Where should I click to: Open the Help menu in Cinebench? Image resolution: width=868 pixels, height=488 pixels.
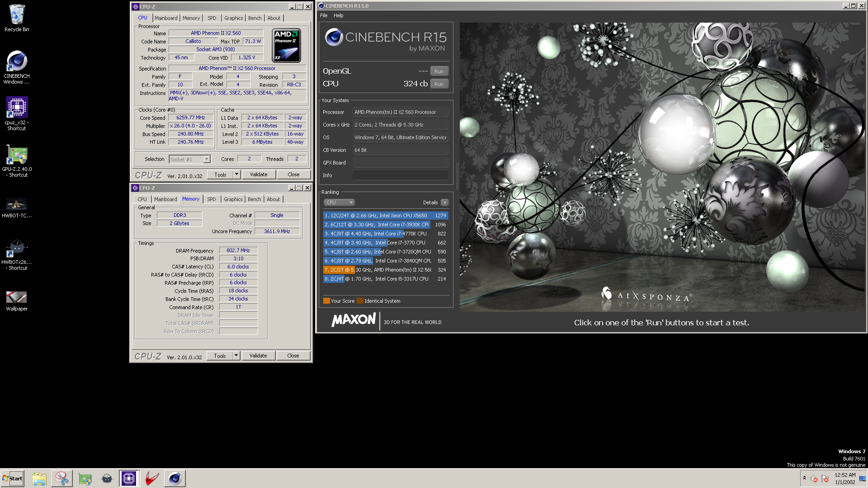pos(338,15)
